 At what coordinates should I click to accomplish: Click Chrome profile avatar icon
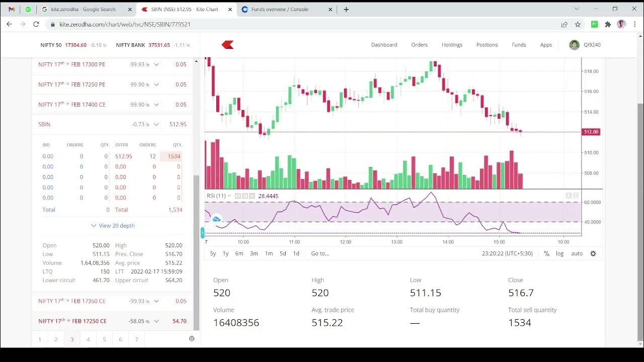(621, 24)
